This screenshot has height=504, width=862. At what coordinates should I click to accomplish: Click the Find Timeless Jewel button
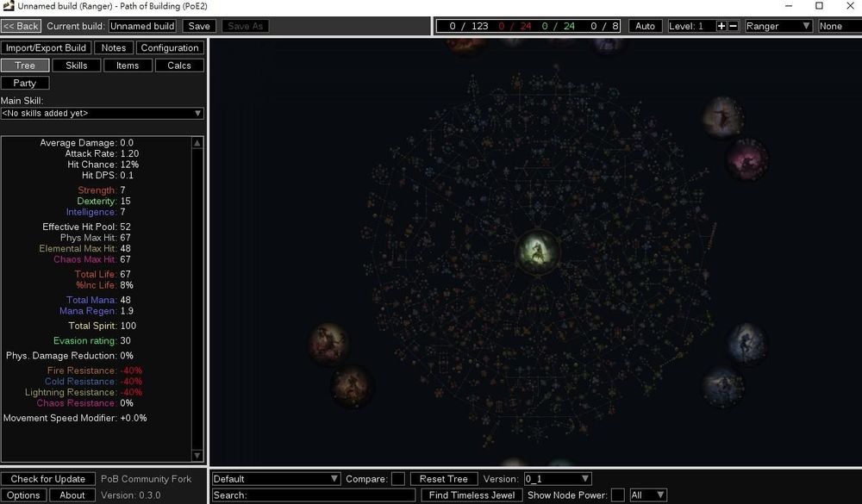[471, 495]
